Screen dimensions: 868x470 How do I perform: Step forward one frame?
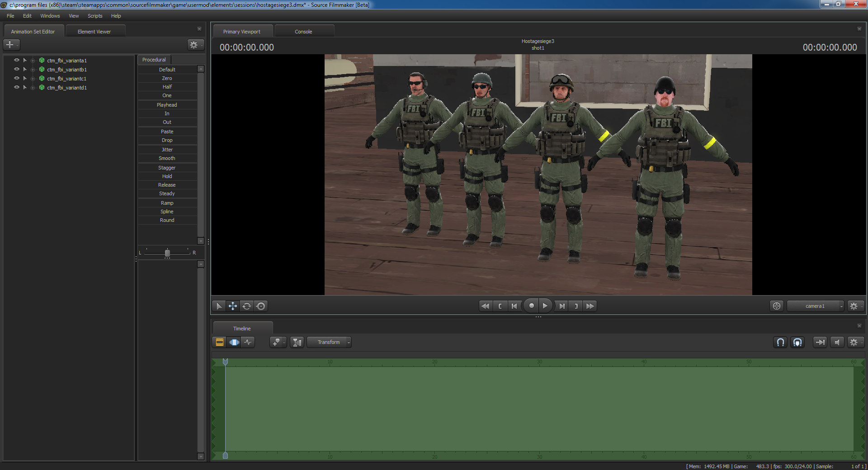(561, 306)
